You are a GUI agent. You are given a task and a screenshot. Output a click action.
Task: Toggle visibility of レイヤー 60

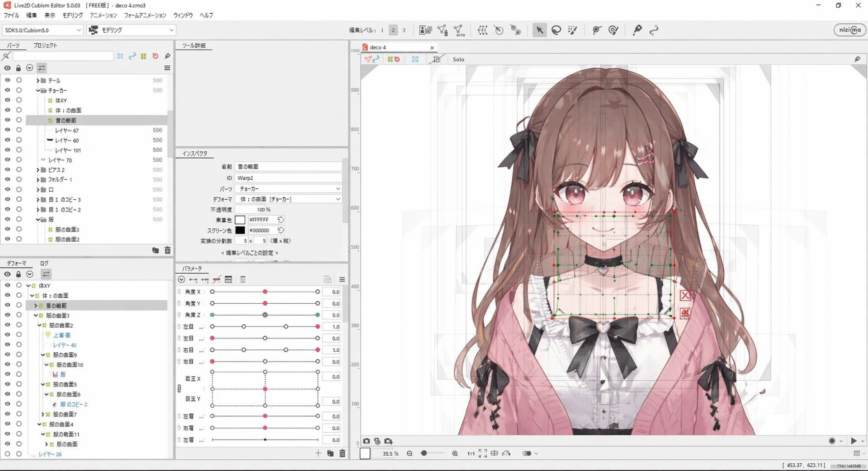tap(7, 140)
